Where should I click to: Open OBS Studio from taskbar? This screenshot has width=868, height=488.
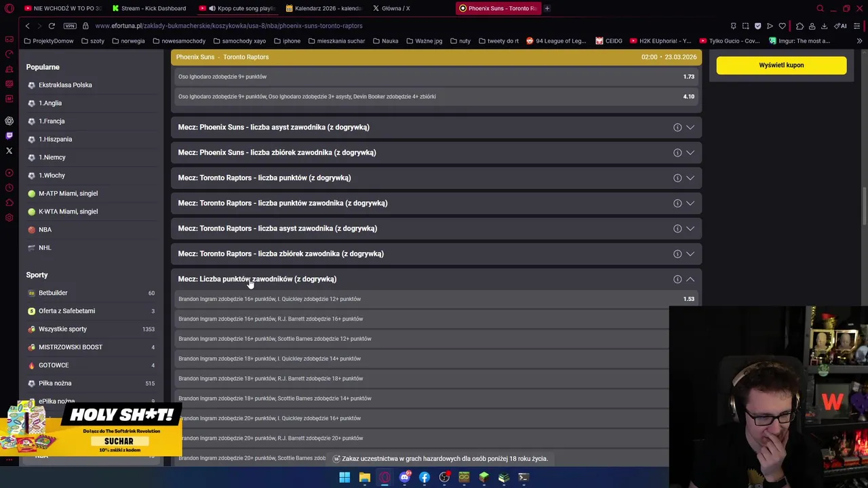[444, 477]
